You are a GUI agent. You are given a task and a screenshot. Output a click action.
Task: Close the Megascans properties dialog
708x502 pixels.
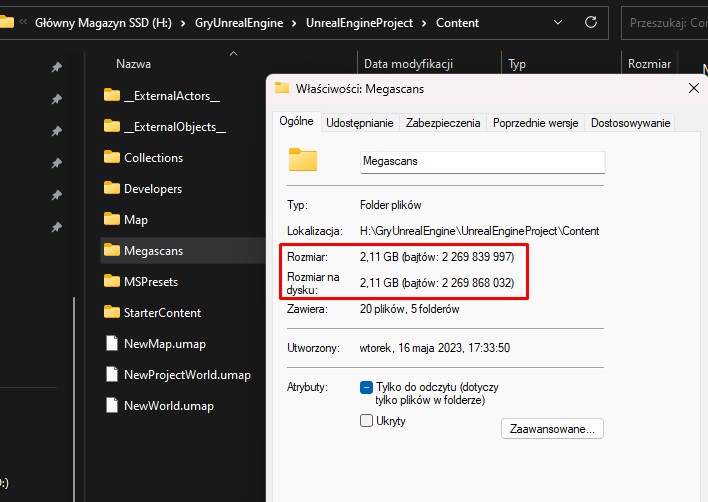point(694,88)
